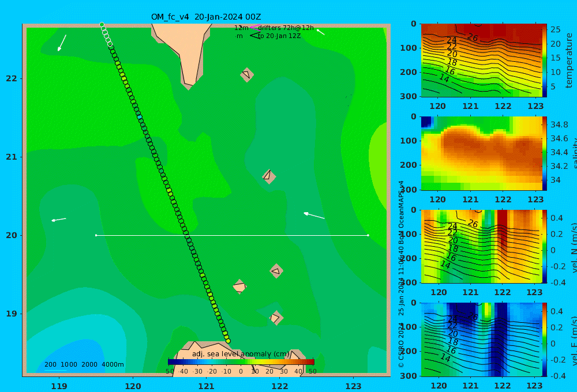577x392 pixels.
Task: Click the northernmost small island east of Taiwan's tip
Action: click(247, 74)
